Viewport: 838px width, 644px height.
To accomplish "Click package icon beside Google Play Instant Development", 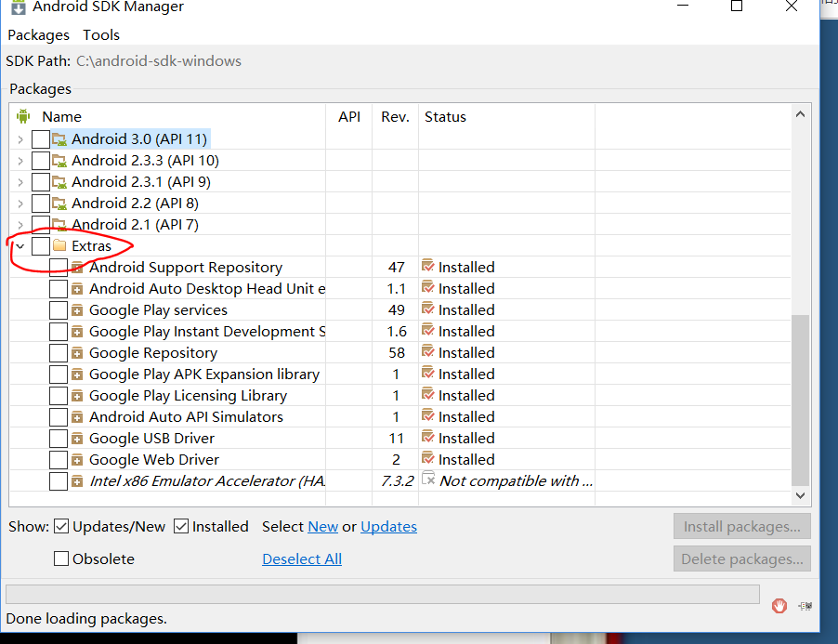I will tap(77, 332).
